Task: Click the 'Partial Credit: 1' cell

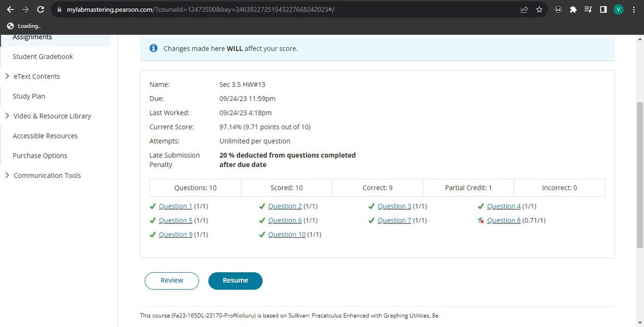Action: [469, 188]
